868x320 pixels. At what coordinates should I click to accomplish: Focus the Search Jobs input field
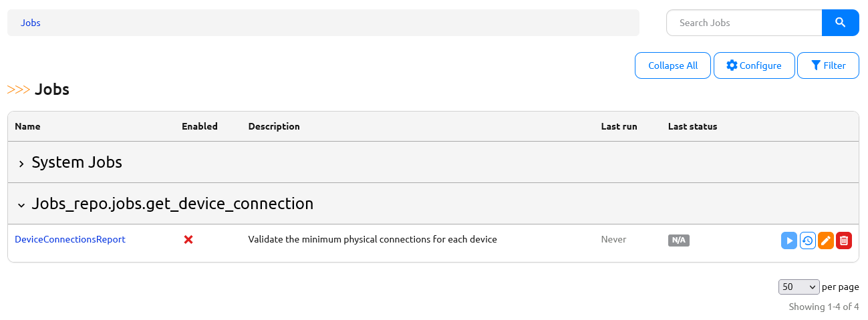pyautogui.click(x=744, y=23)
